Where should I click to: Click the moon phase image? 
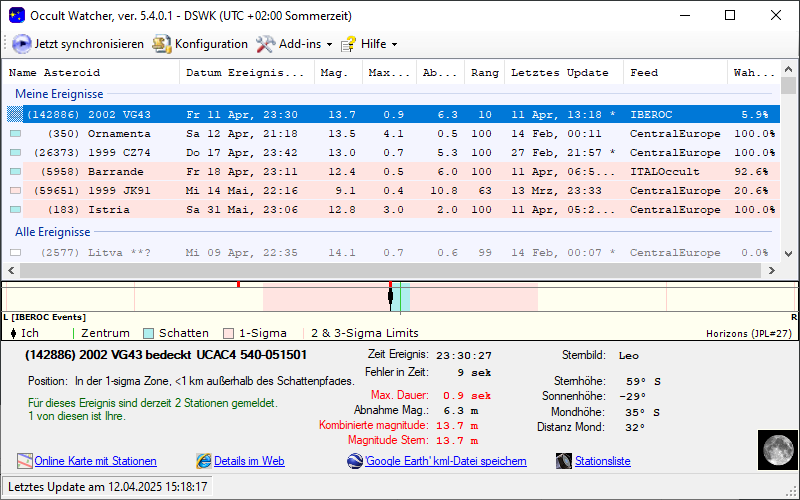(776, 449)
